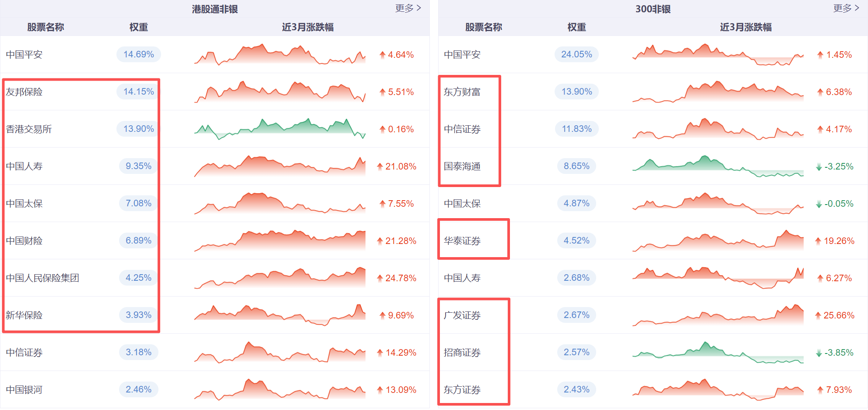
Task: Click 2.43% weight badge for 东方证券
Action: [x=577, y=389]
